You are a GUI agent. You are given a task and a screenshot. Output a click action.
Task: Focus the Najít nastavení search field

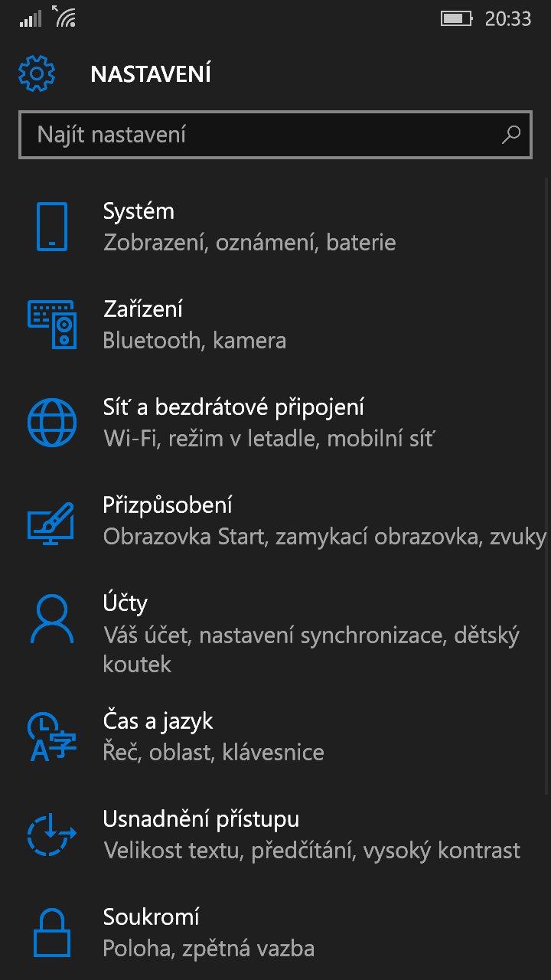[275, 136]
